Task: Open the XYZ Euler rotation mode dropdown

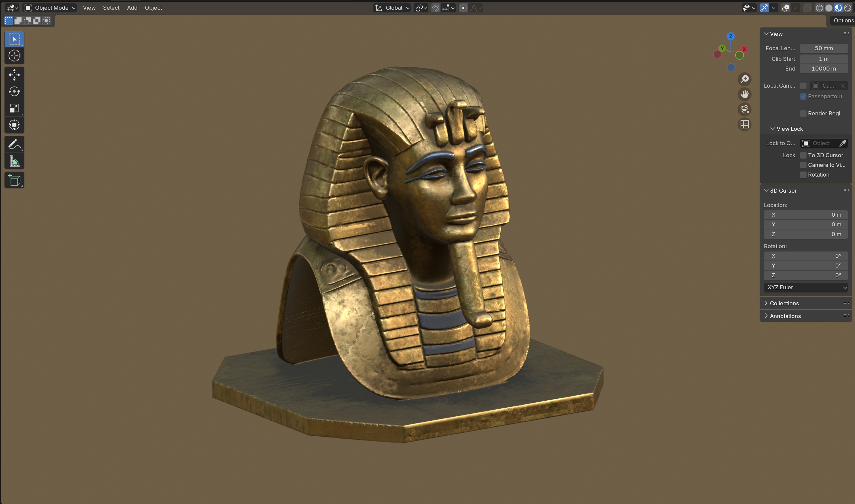Action: [805, 287]
